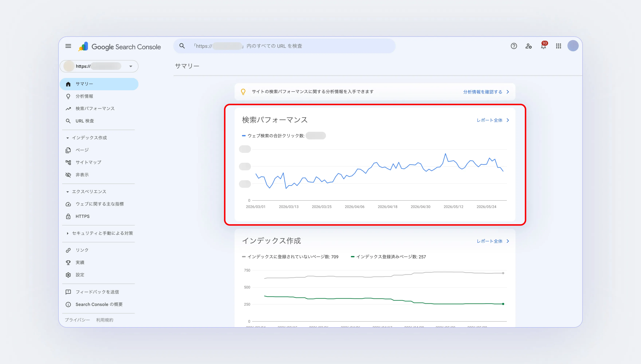Click the green line endpoint in index chart
The height and width of the screenshot is (364, 641).
(x=503, y=304)
